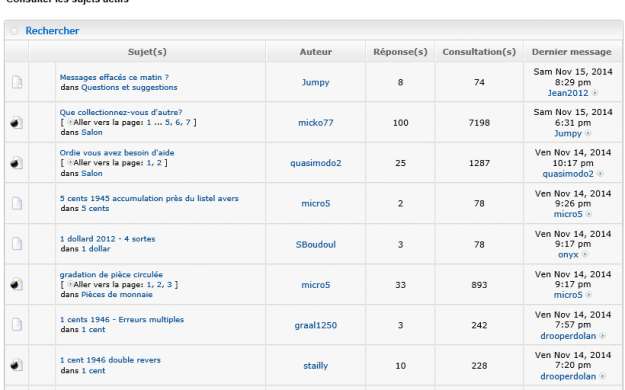Open the "Pièces de monnaie" forum link
Image resolution: width=625 pixels, height=390 pixels.
117,294
